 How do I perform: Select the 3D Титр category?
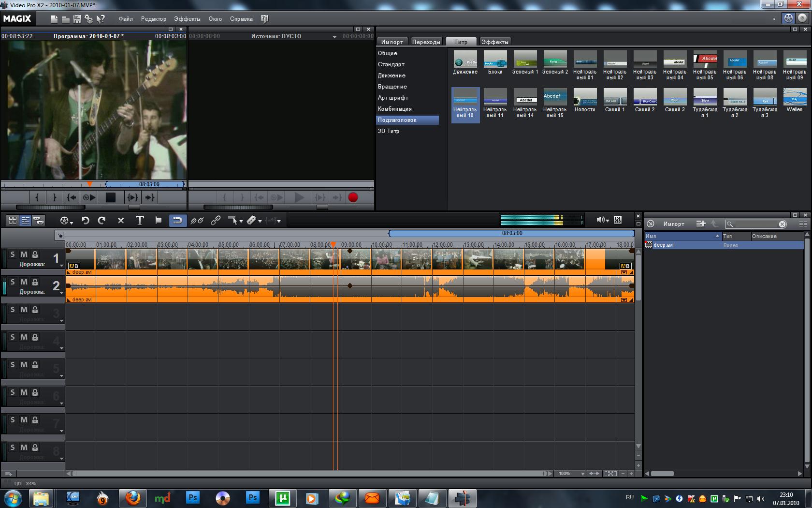[389, 131]
